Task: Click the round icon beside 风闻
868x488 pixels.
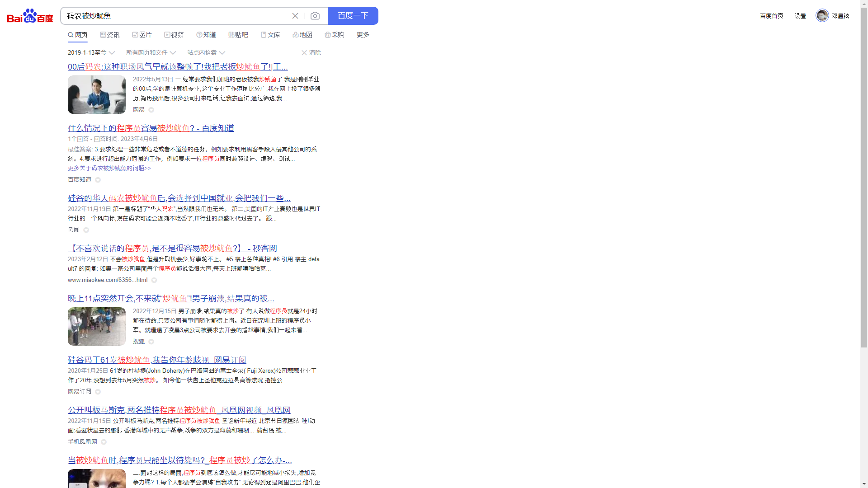Action: pos(86,230)
